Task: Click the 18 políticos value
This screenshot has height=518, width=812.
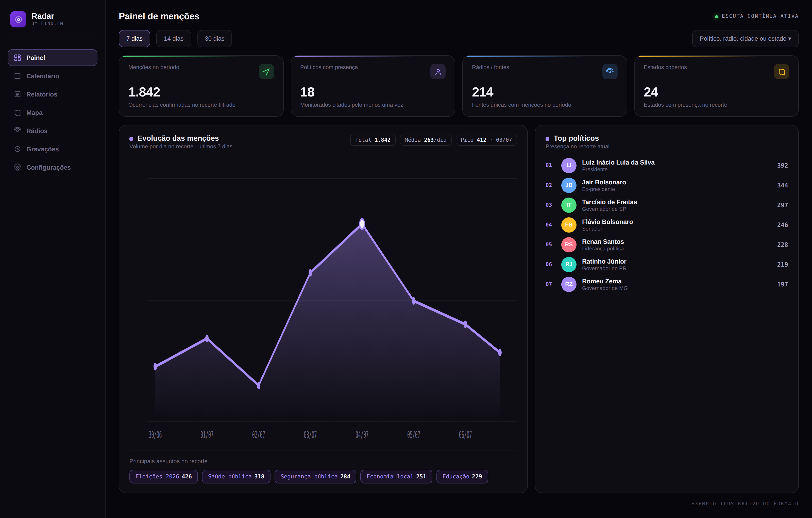Action: tap(307, 92)
